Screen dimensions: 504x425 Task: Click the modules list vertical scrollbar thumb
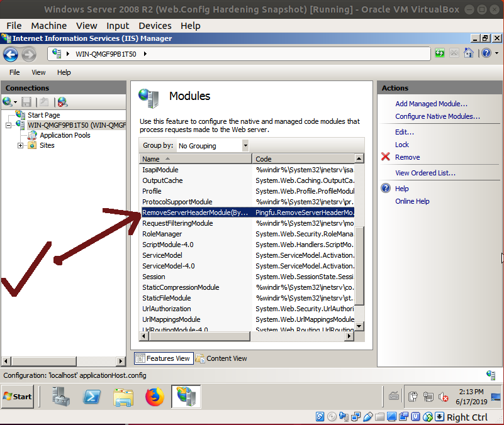359,265
